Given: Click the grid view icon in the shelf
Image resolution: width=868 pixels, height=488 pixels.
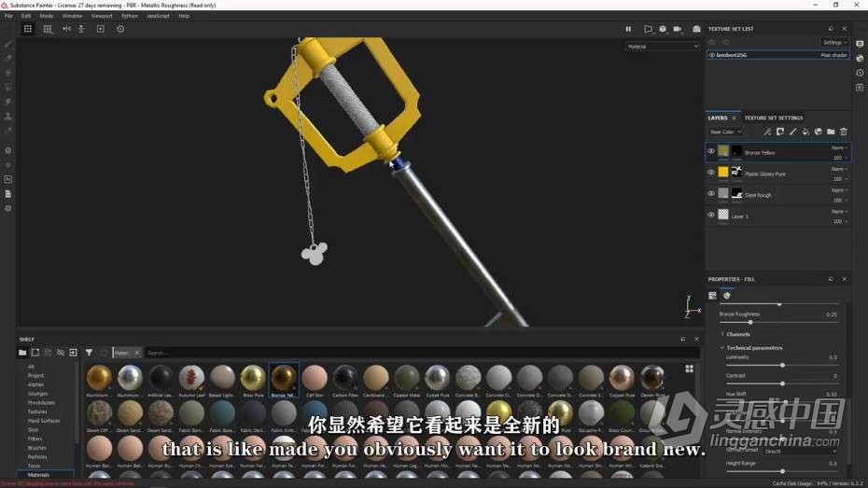Looking at the screenshot, I should point(689,369).
